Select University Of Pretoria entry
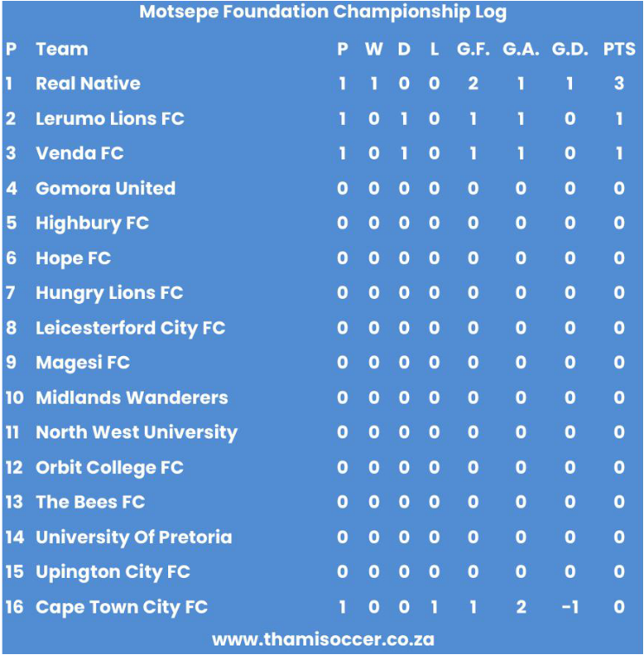Viewport: 644px width, 655px height. tap(133, 538)
